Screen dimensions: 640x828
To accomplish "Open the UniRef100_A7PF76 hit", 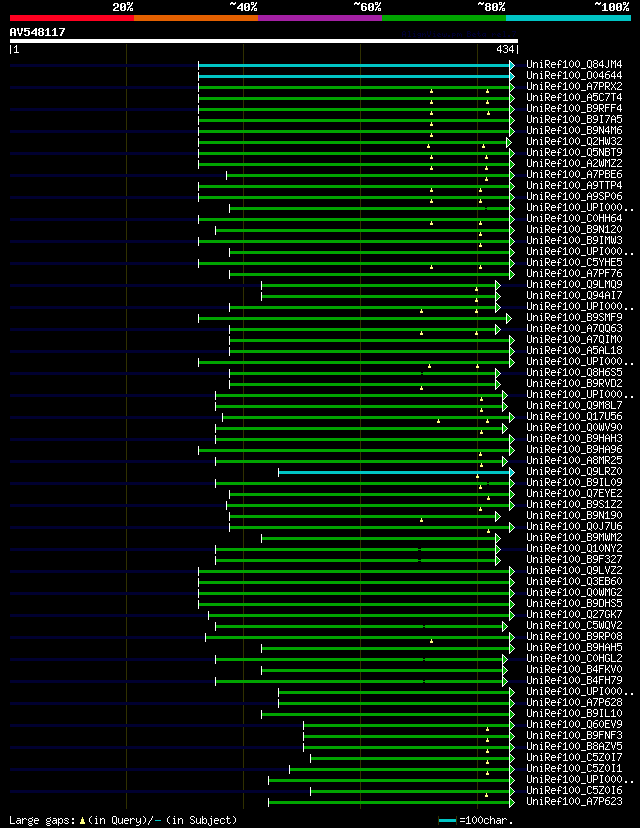I will (x=574, y=274).
